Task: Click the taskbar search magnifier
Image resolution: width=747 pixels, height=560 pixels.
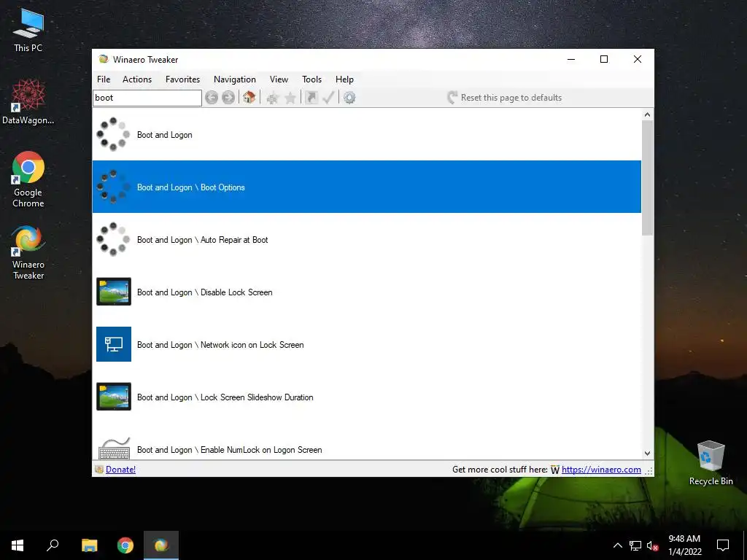Action: pyautogui.click(x=53, y=545)
